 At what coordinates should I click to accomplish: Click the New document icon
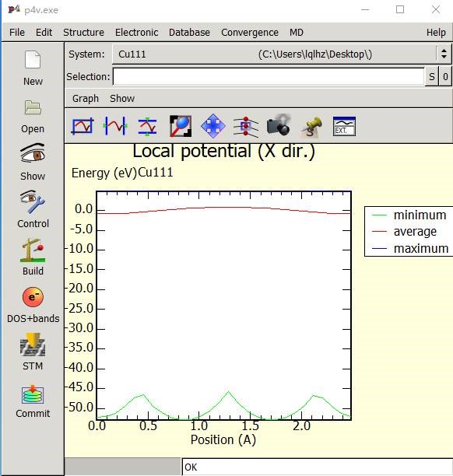pyautogui.click(x=33, y=60)
